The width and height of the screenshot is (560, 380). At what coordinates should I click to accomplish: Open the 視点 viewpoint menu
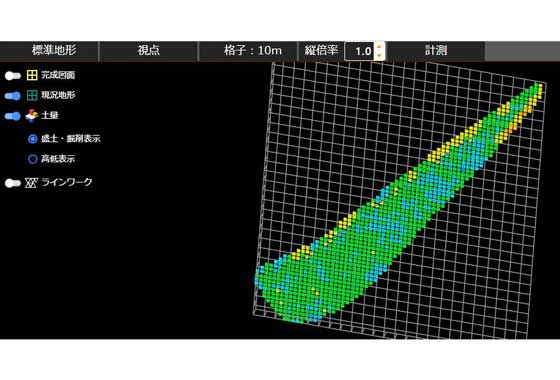149,50
